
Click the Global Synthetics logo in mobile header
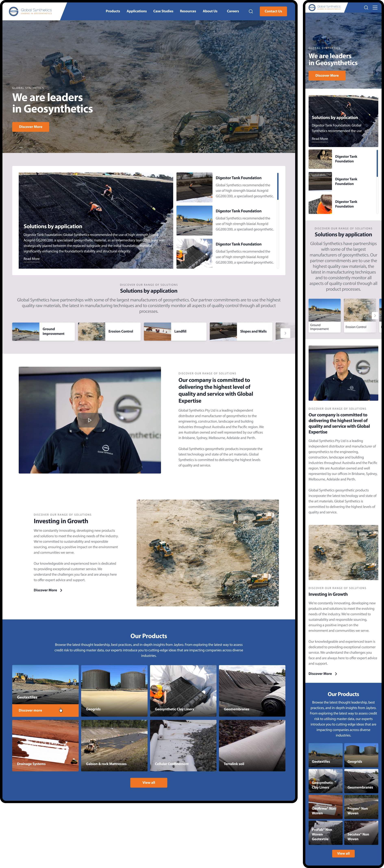point(325,7)
